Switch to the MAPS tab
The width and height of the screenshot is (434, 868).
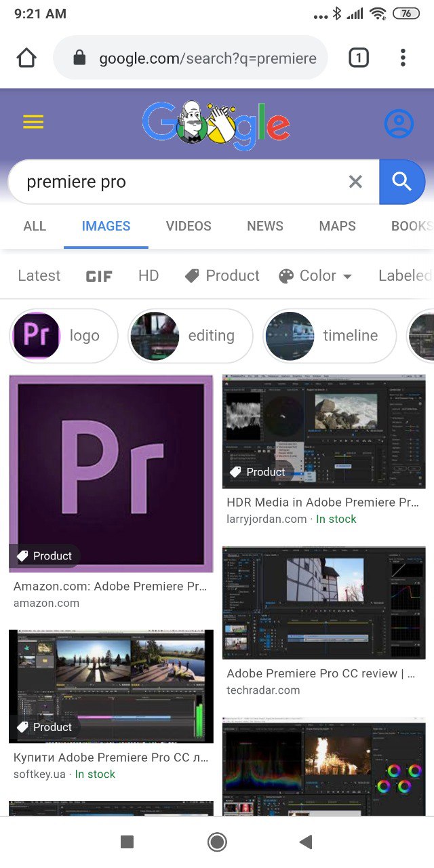point(337,226)
